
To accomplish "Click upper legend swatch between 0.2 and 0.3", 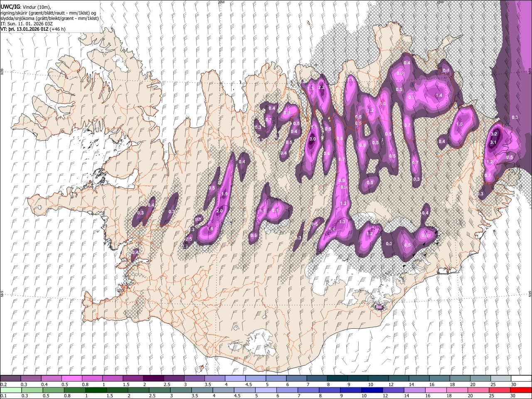I will [x=10, y=379].
